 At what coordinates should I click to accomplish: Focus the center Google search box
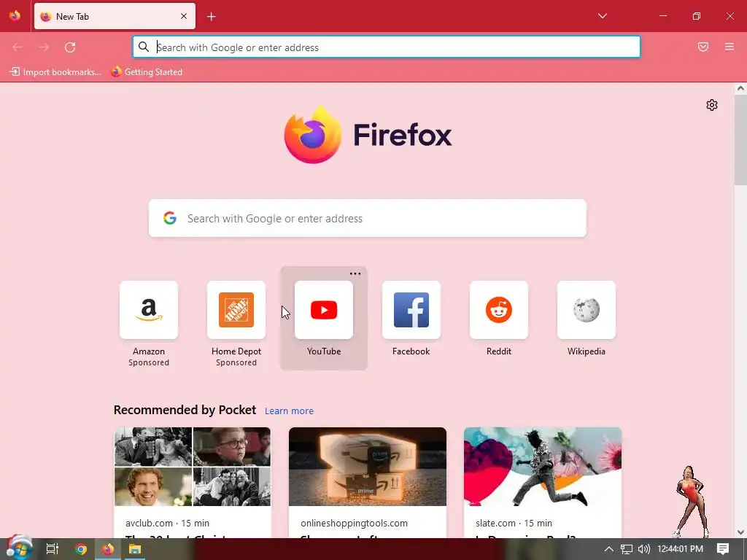(368, 218)
